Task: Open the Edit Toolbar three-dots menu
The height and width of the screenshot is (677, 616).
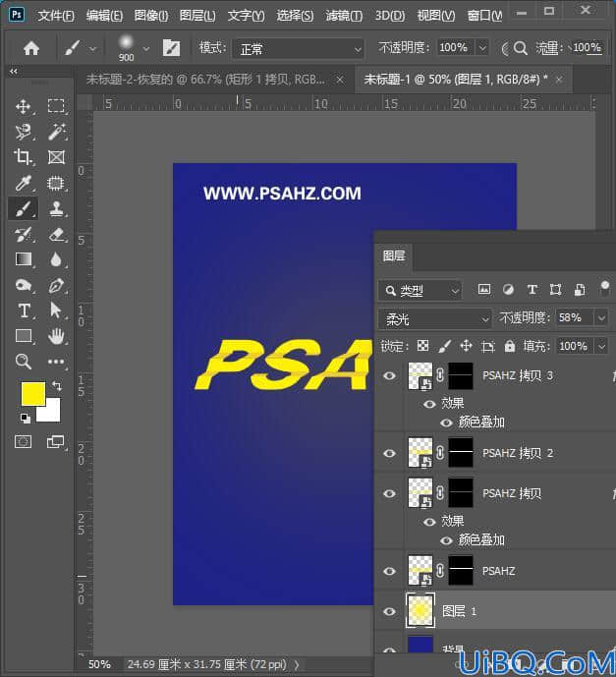Action: (56, 362)
